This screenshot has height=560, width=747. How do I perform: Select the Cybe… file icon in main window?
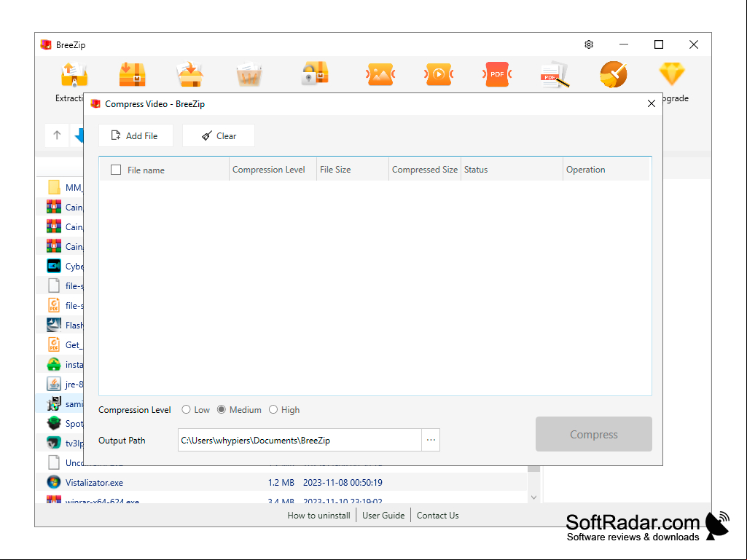coord(54,266)
